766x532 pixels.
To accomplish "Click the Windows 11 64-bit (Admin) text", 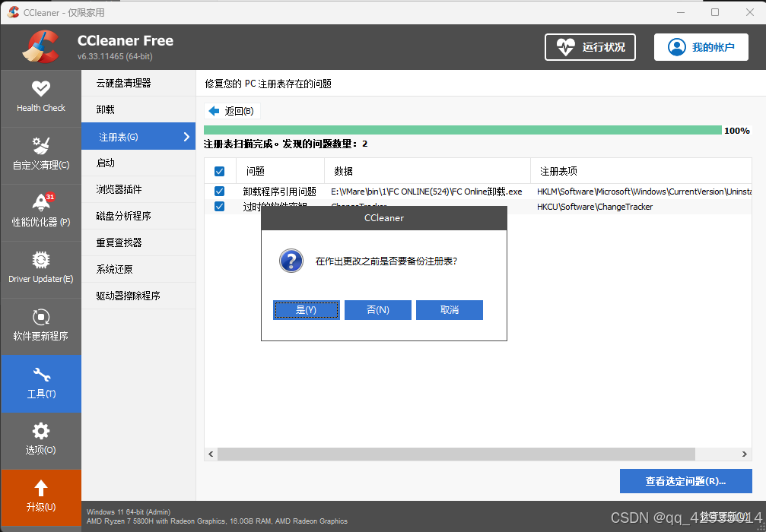I will click(x=129, y=512).
